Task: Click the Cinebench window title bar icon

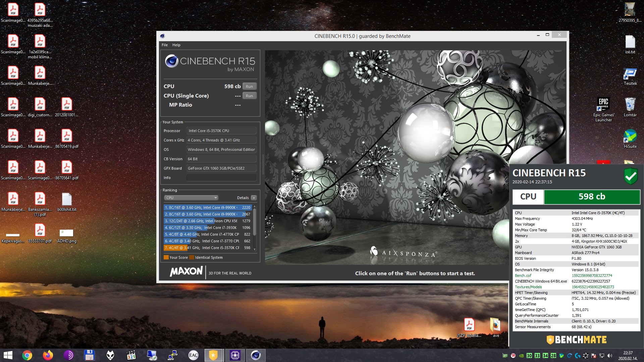Action: click(x=162, y=36)
